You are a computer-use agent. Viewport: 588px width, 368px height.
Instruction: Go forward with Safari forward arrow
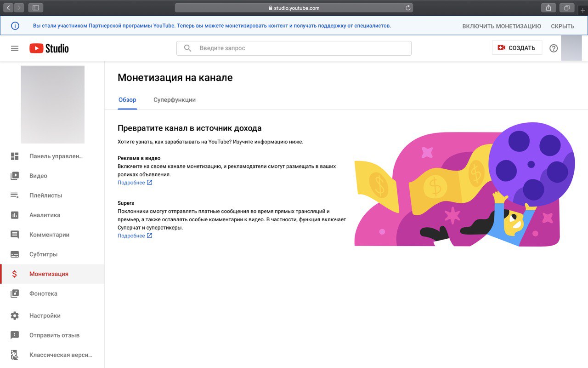click(19, 8)
